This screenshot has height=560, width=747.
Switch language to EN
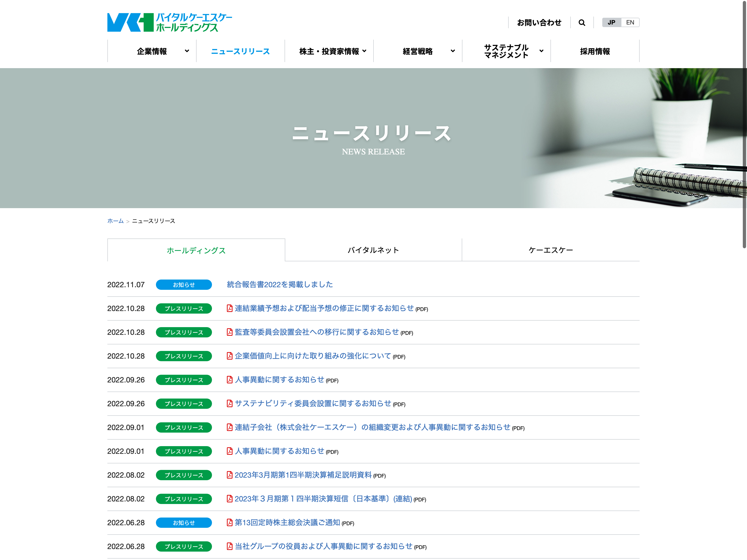[x=630, y=23]
